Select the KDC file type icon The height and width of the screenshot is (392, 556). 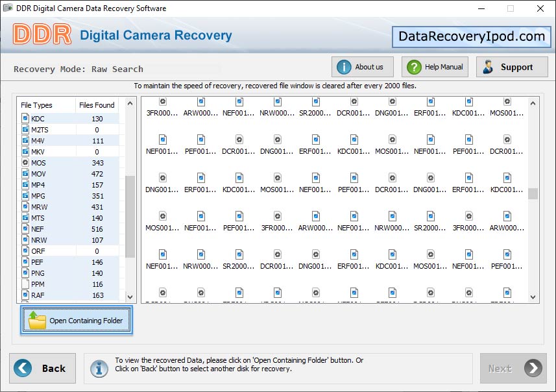point(25,118)
